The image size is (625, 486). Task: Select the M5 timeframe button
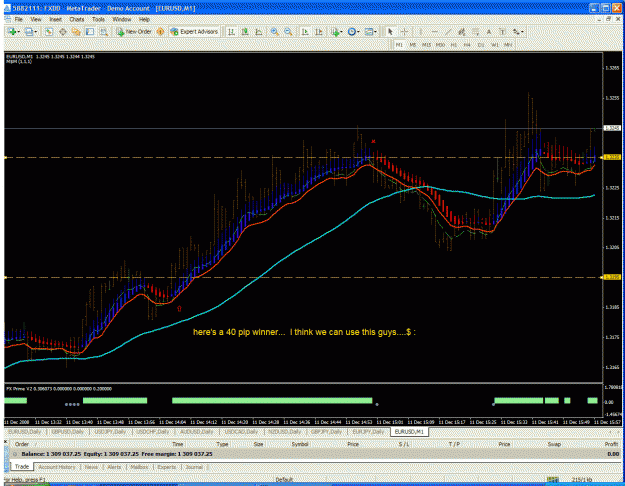click(x=413, y=45)
